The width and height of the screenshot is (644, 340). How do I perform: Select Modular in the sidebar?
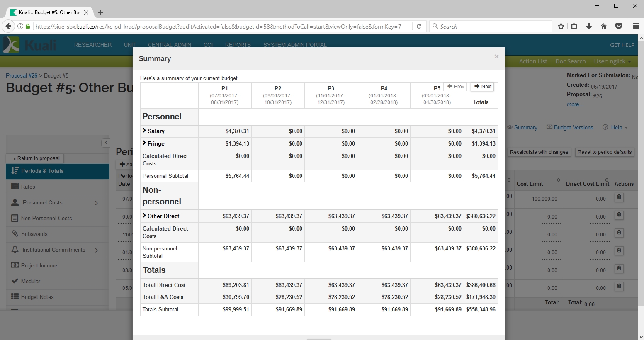31,281
